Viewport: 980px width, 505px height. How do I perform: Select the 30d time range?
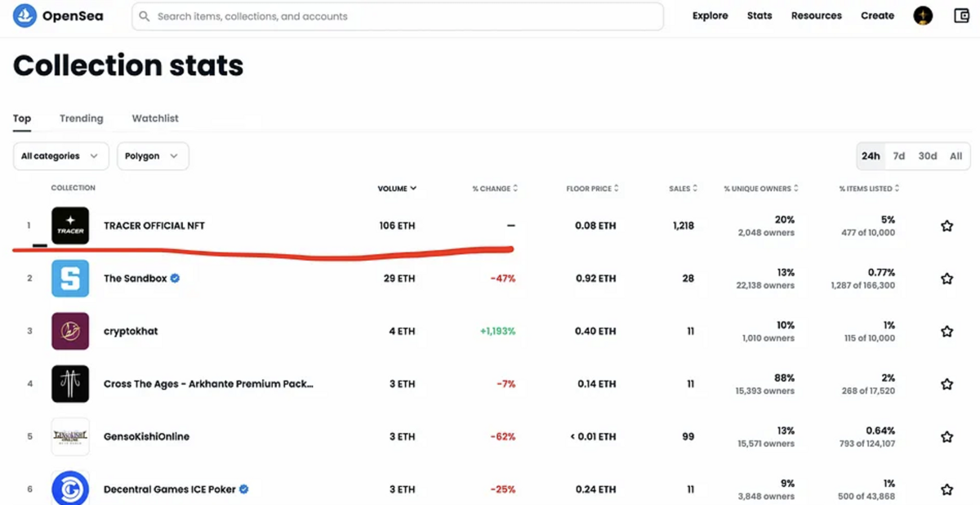point(928,156)
